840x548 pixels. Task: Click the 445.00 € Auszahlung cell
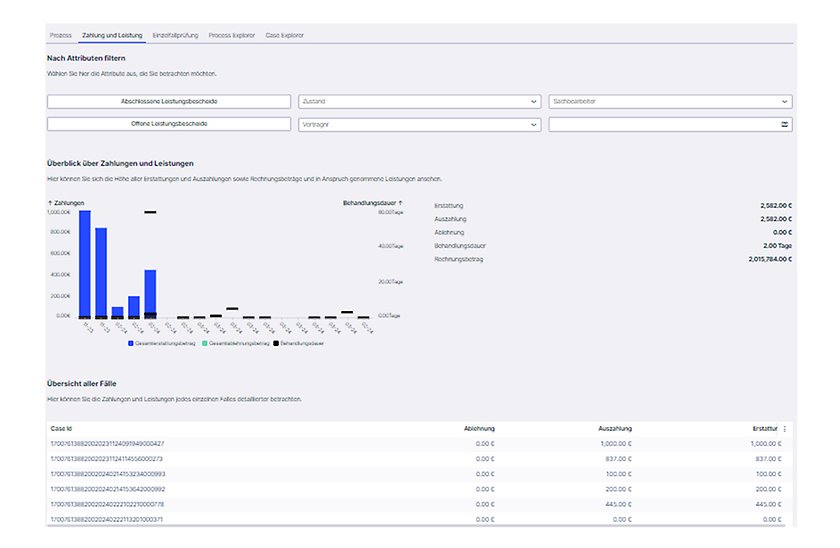tap(618, 504)
